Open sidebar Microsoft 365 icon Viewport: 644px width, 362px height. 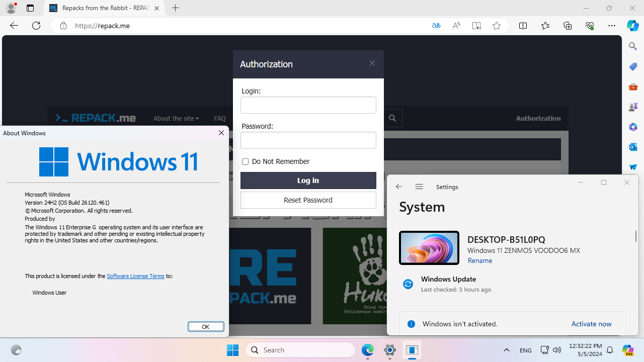click(x=633, y=127)
